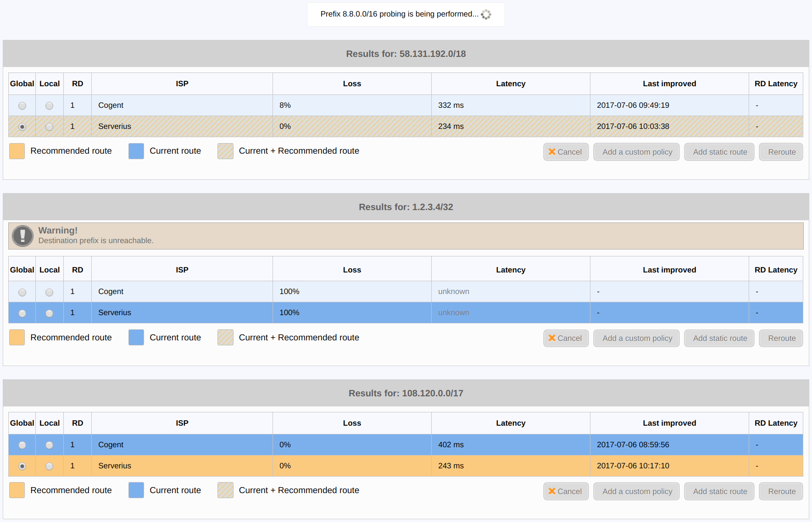Select Local radio for Serverius in 58.131.192.0/18

[x=49, y=127]
